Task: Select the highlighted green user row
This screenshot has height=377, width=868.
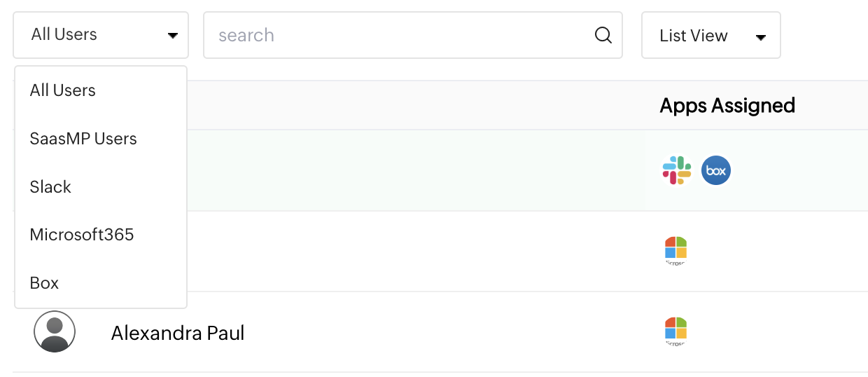Action: pyautogui.click(x=420, y=170)
